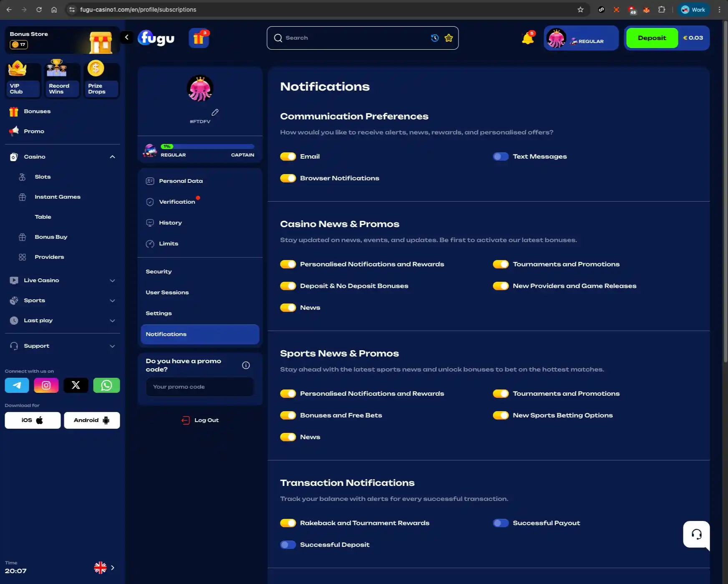Open Instagram social link

pos(46,385)
